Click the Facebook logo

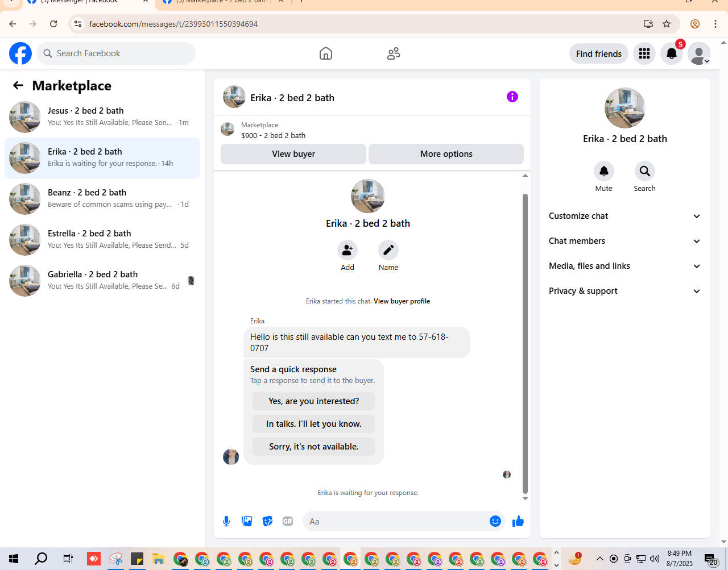click(x=20, y=53)
